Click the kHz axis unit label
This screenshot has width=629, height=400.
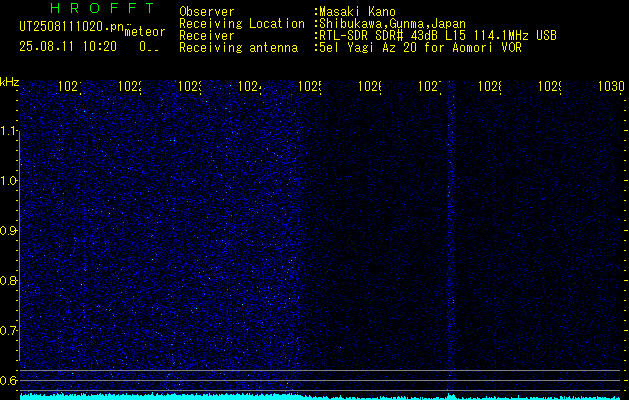click(x=9, y=82)
